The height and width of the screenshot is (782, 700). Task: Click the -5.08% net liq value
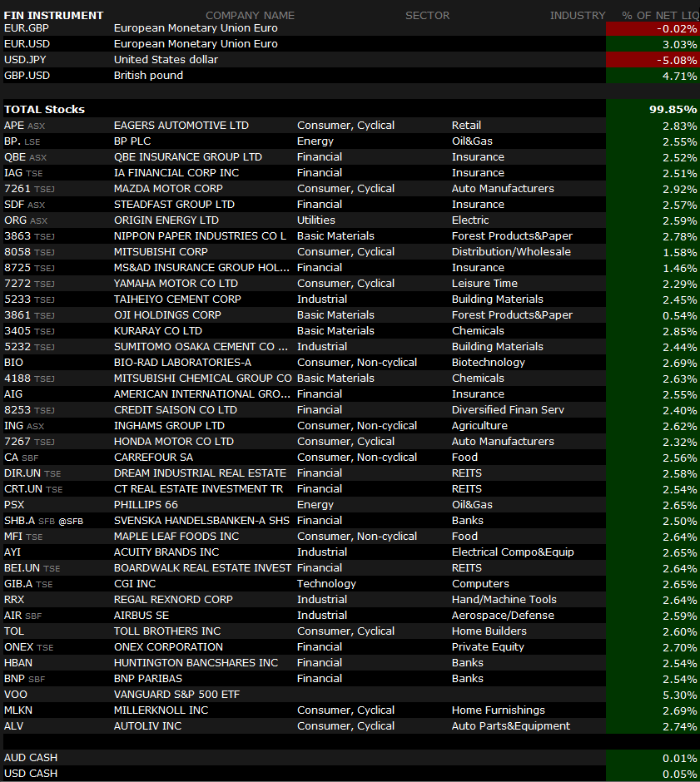click(x=677, y=61)
